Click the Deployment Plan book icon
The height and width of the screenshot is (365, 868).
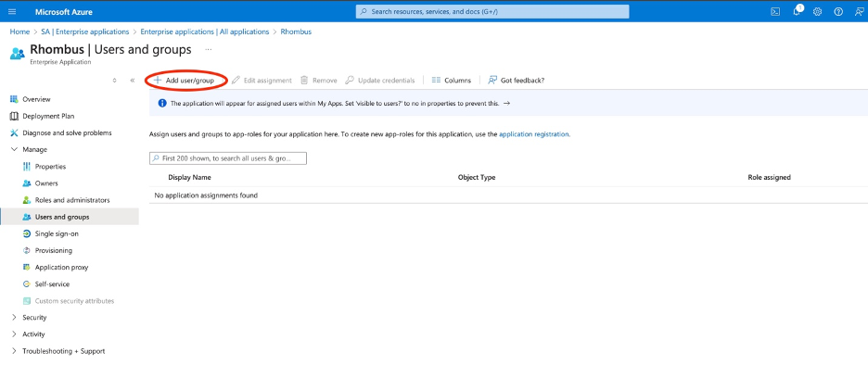pyautogui.click(x=14, y=116)
